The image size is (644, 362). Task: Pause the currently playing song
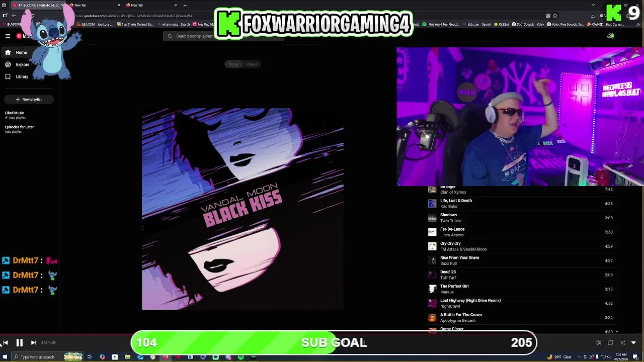click(x=19, y=343)
